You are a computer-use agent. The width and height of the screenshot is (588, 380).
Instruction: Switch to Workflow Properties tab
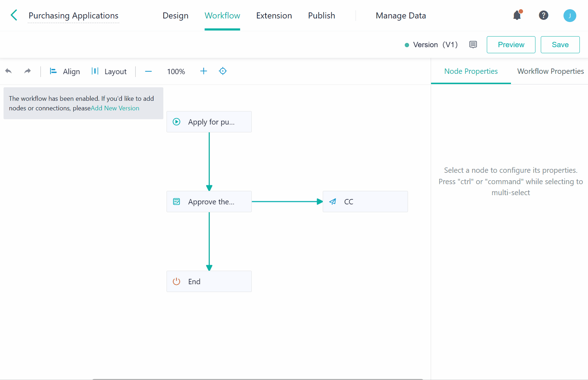coord(550,71)
